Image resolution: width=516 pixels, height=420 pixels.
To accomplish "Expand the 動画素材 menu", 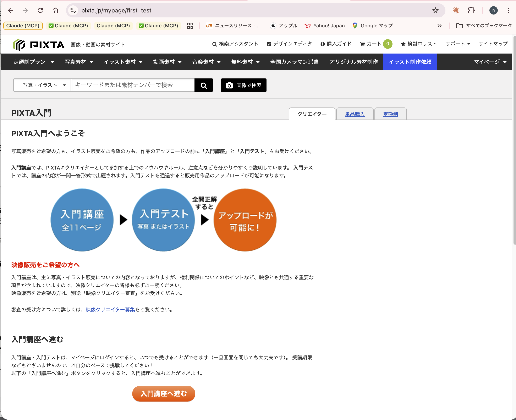I will 167,62.
